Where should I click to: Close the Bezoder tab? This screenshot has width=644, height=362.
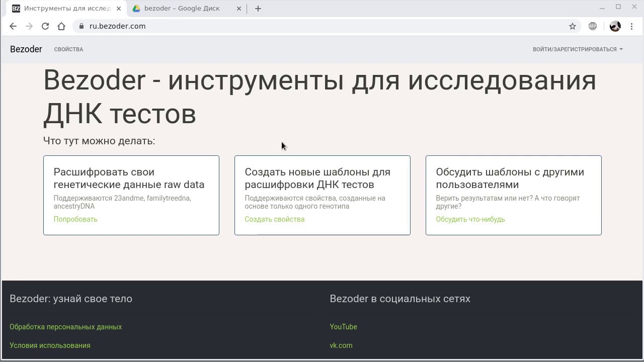click(x=119, y=9)
